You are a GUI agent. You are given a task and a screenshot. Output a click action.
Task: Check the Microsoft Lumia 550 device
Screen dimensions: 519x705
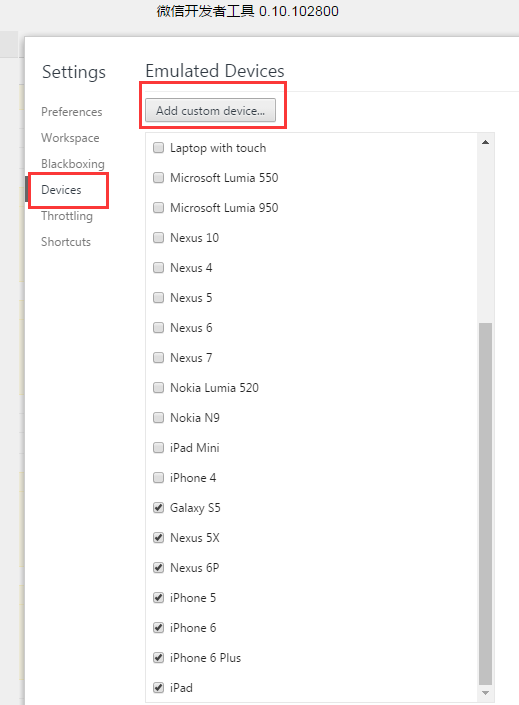158,178
